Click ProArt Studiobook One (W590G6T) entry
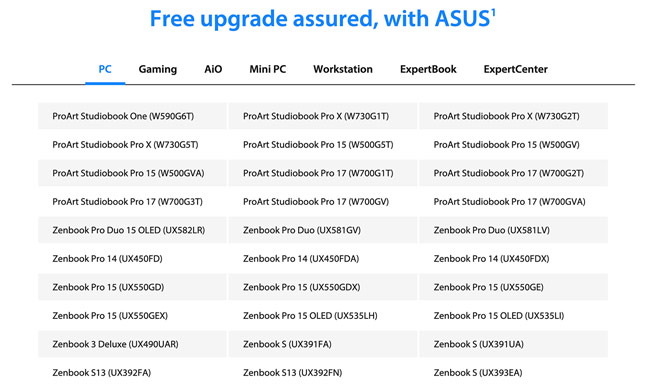The image size is (665, 387). [x=132, y=116]
